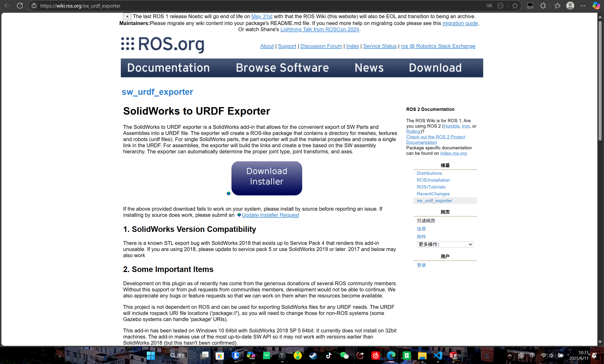Open the Browse Software navigation tab

tap(282, 68)
